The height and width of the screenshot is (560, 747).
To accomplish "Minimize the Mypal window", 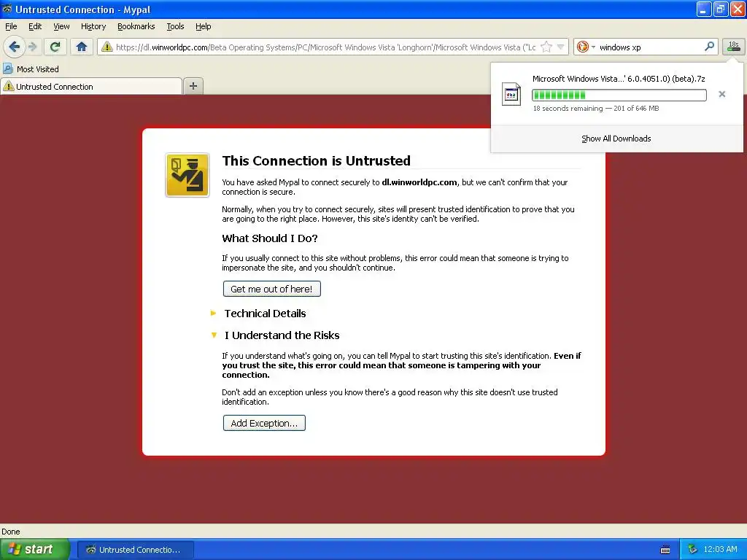I will pyautogui.click(x=704, y=9).
